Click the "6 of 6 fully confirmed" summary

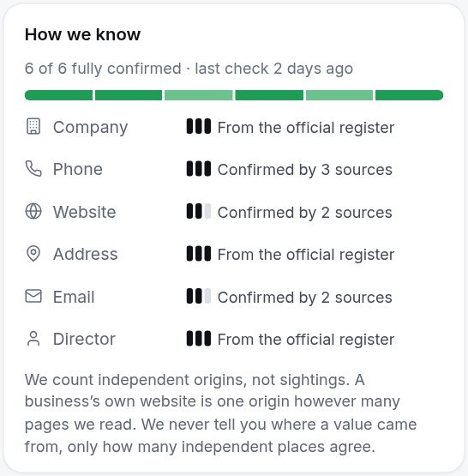(x=103, y=69)
